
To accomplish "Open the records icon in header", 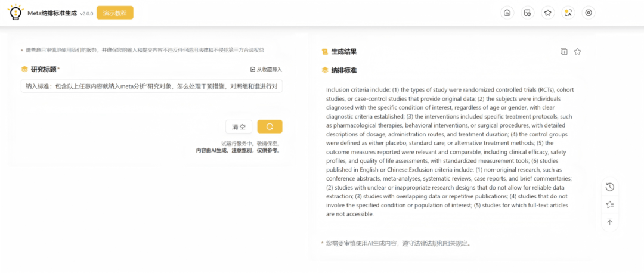I will [x=527, y=13].
